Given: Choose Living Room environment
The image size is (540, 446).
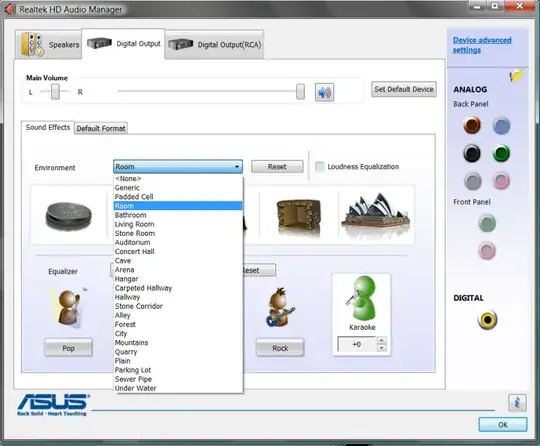Looking at the screenshot, I should click(178, 224).
